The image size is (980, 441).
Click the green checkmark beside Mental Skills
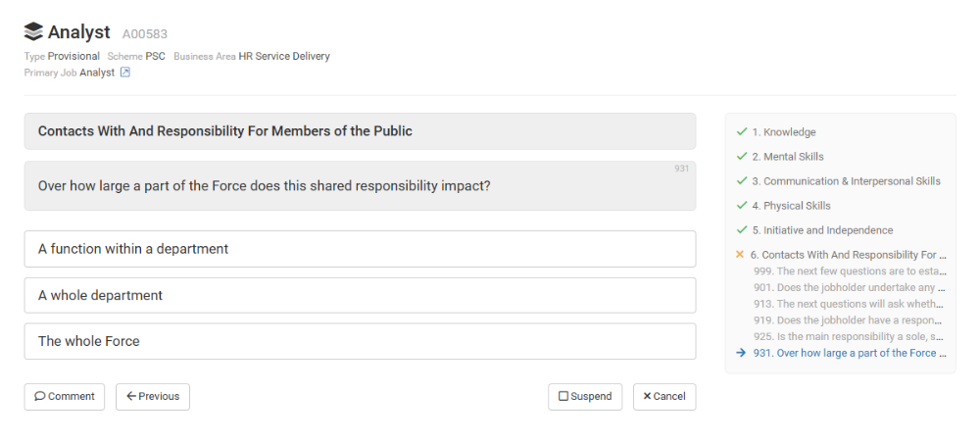(742, 157)
